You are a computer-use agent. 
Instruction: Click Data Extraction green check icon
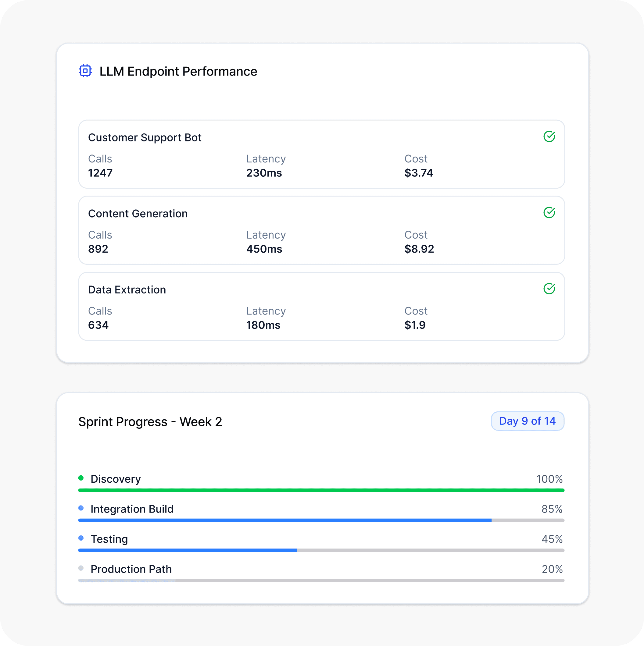pyautogui.click(x=549, y=289)
